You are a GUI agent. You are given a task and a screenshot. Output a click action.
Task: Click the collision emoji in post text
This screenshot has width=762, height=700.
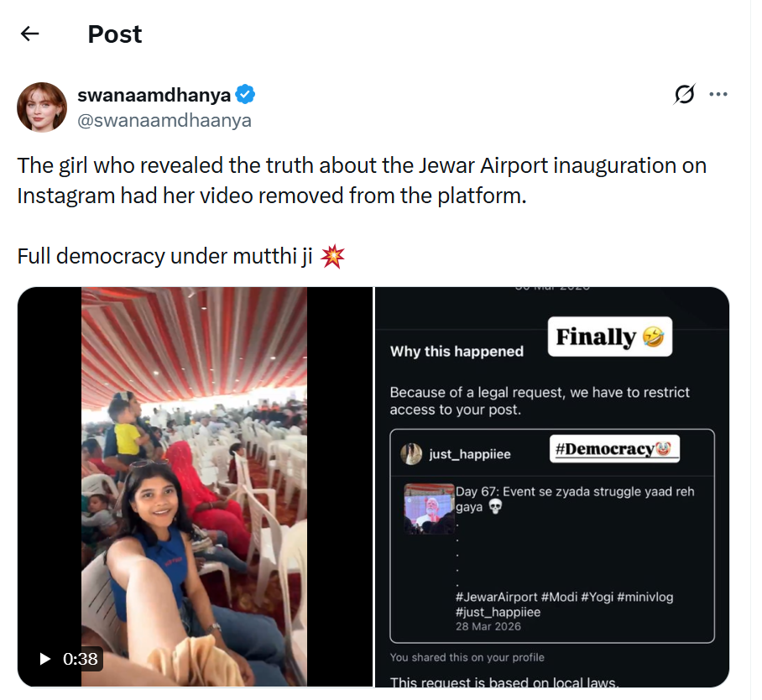point(333,257)
